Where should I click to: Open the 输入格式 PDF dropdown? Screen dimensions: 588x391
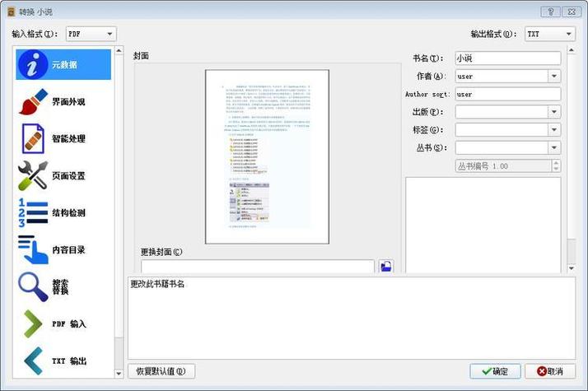coord(91,34)
